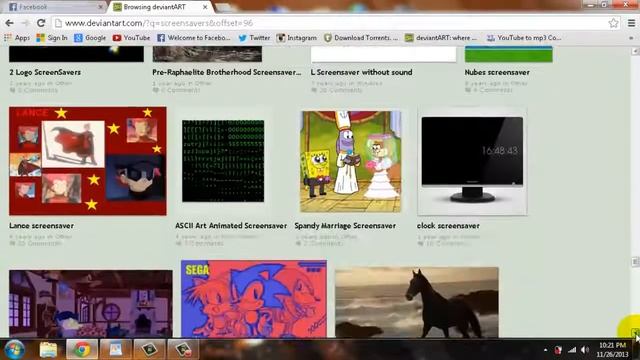Click the Spandy Marriage Screensaver title
The width and height of the screenshot is (640, 360).
[345, 226]
